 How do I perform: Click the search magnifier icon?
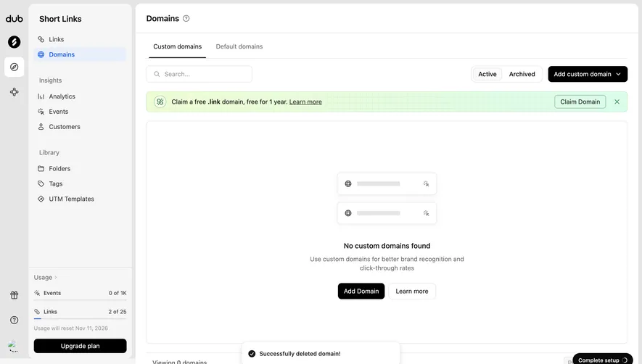click(x=157, y=74)
